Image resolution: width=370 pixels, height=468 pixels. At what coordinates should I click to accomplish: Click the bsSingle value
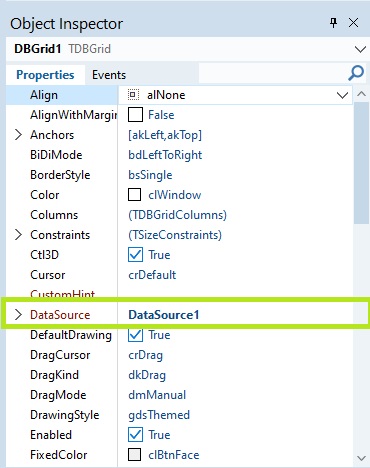click(x=150, y=175)
